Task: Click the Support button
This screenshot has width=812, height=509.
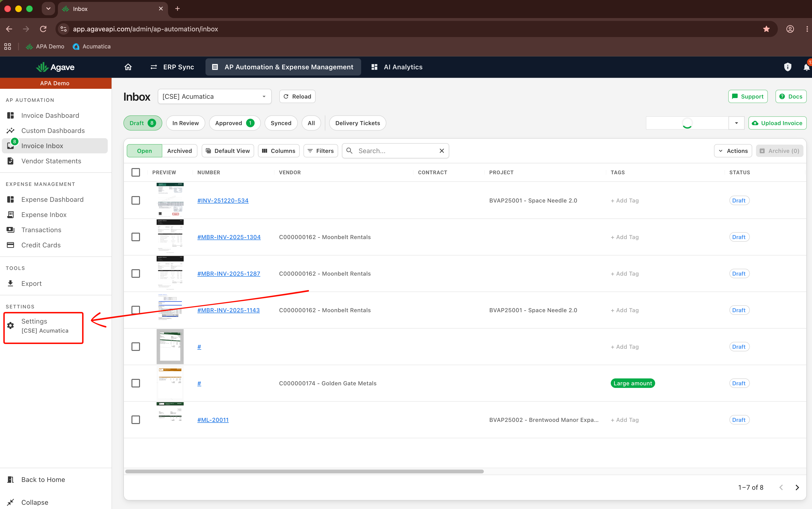Action: click(x=748, y=97)
